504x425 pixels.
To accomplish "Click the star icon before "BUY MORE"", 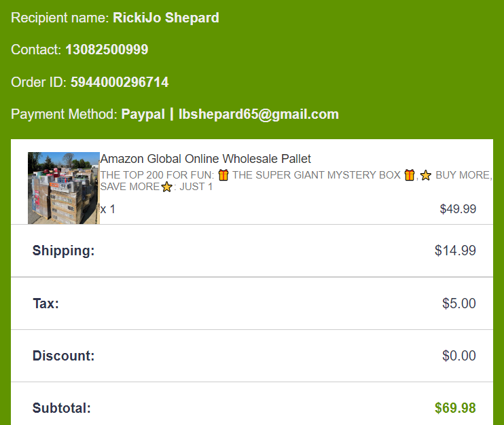I will [426, 175].
